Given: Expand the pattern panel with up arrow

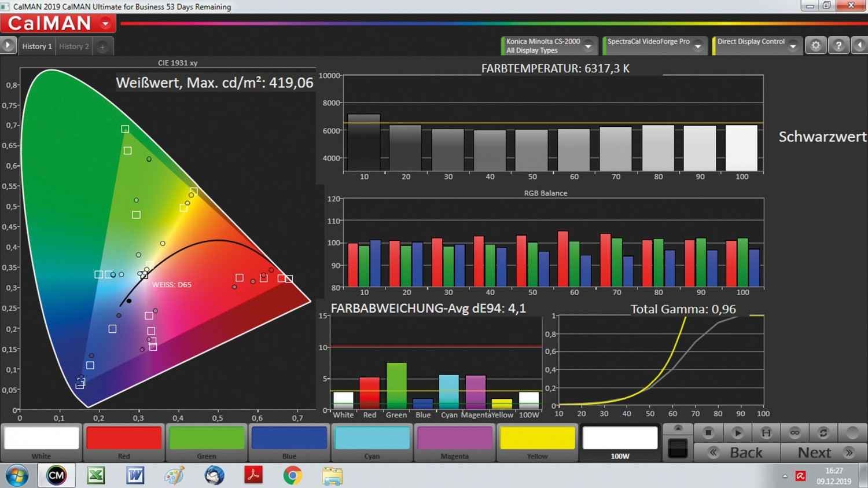Looking at the screenshot, I should [678, 428].
